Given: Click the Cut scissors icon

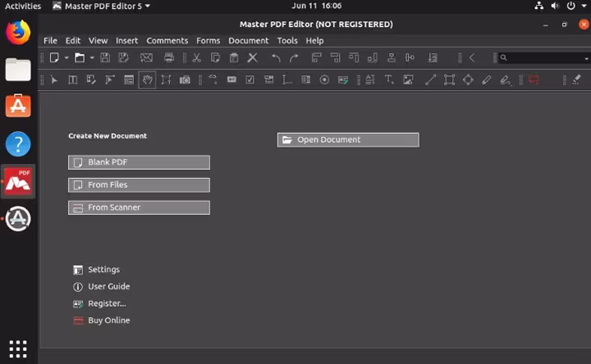Looking at the screenshot, I should pyautogui.click(x=196, y=57).
